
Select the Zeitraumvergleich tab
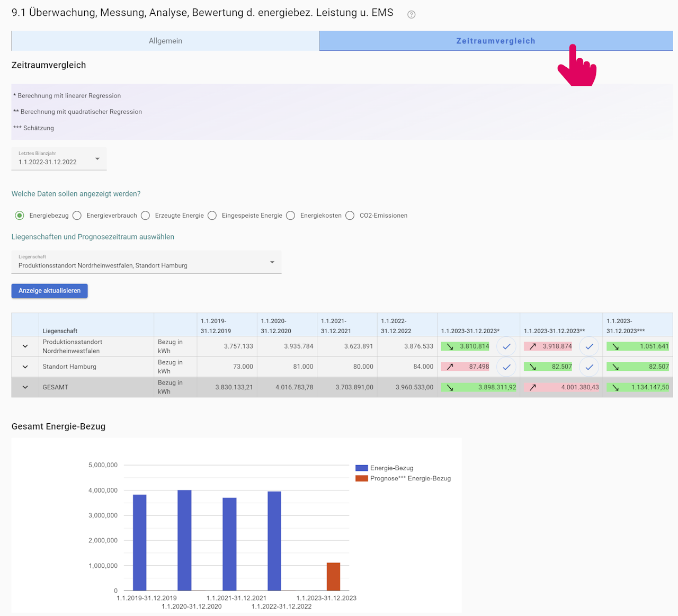click(496, 41)
